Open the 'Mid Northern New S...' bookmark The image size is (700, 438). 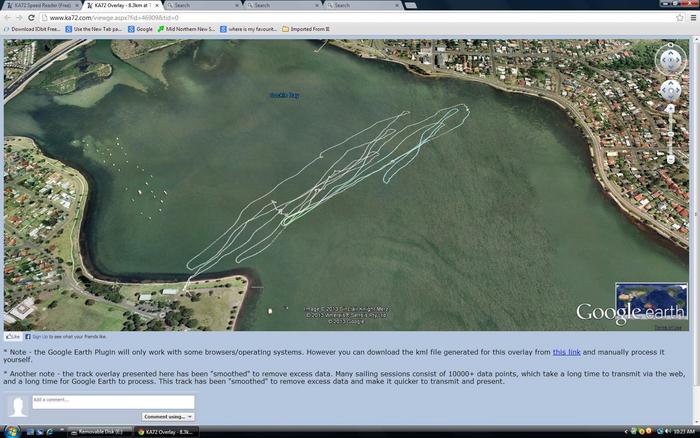tap(186, 29)
